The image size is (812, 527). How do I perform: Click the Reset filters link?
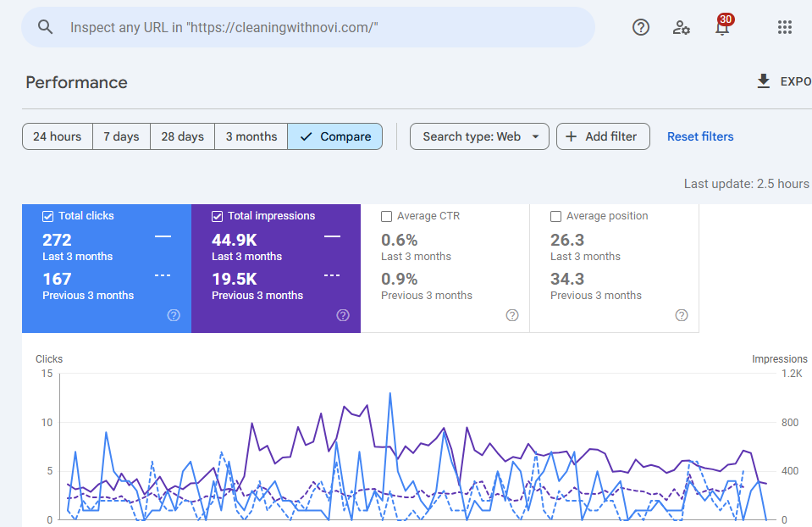(700, 136)
